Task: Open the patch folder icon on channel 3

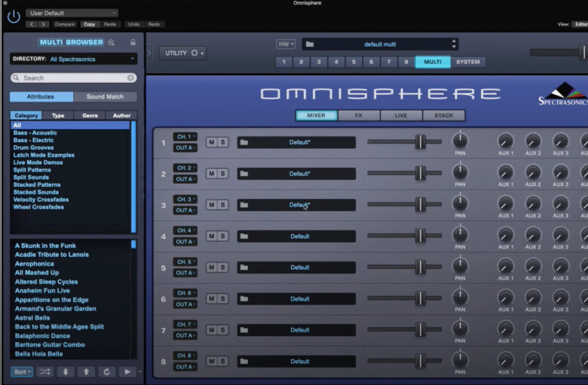Action: 244,205
